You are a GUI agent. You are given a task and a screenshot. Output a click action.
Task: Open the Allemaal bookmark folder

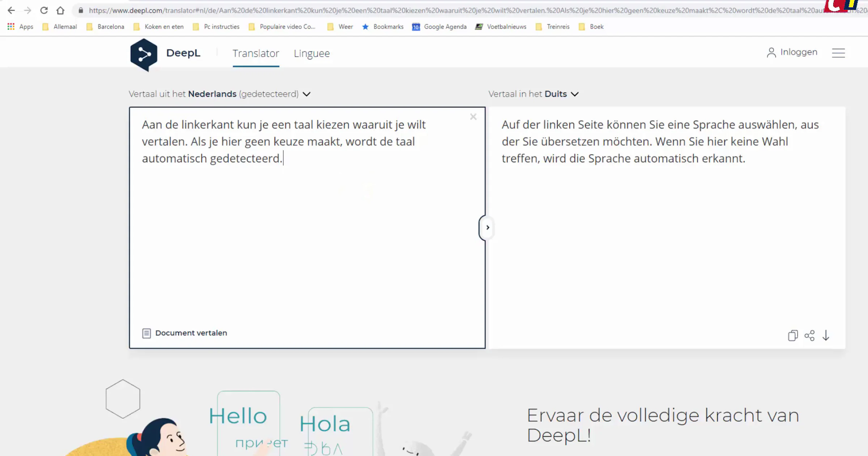point(60,26)
